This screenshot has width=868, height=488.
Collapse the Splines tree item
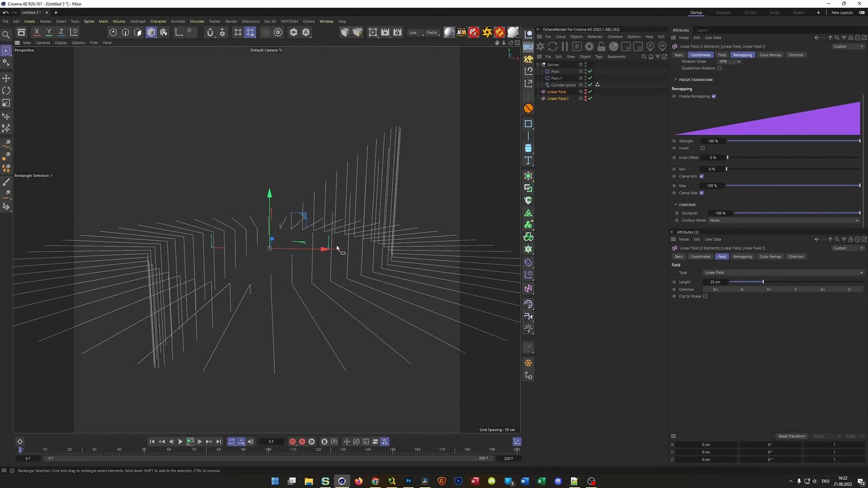pos(538,65)
